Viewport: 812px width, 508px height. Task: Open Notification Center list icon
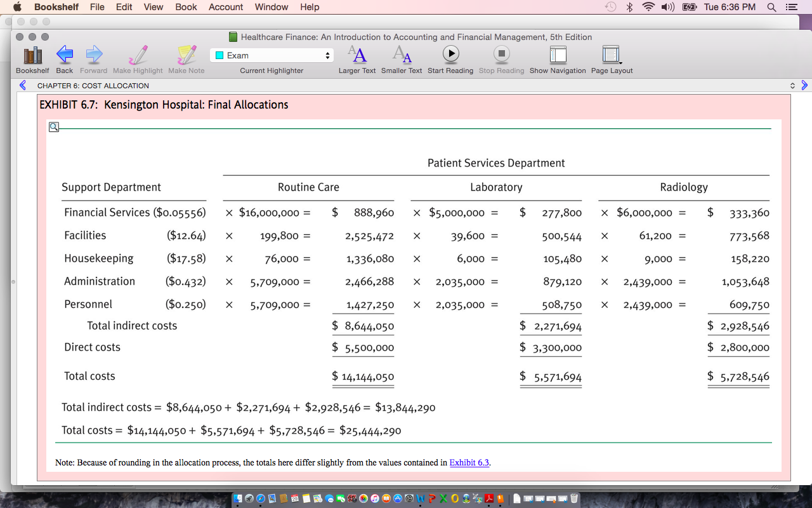tap(790, 7)
